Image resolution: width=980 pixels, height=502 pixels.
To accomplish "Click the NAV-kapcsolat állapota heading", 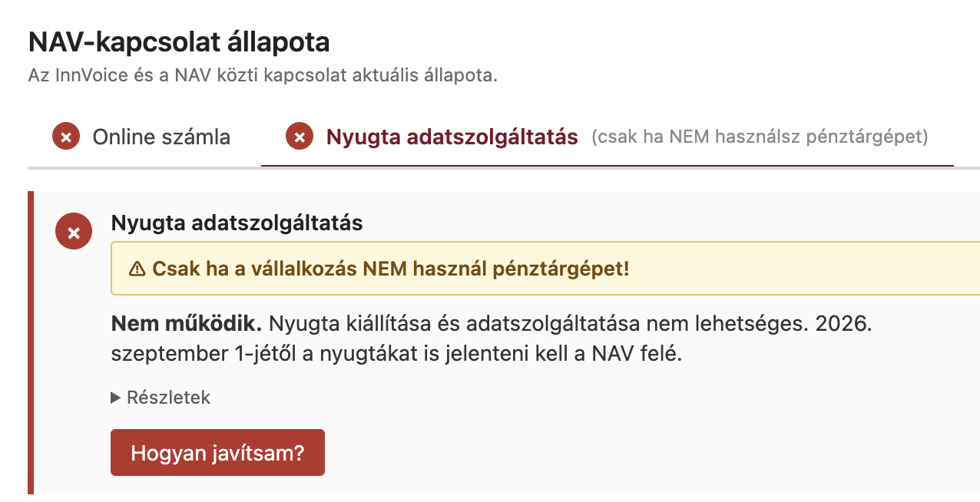I will [x=179, y=42].
